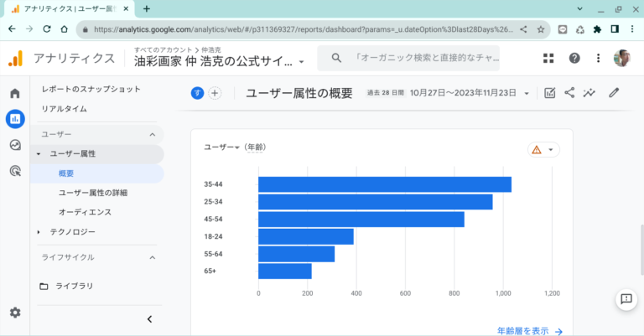Click the 年齢 dimension label
The image size is (644, 336).
tap(255, 147)
